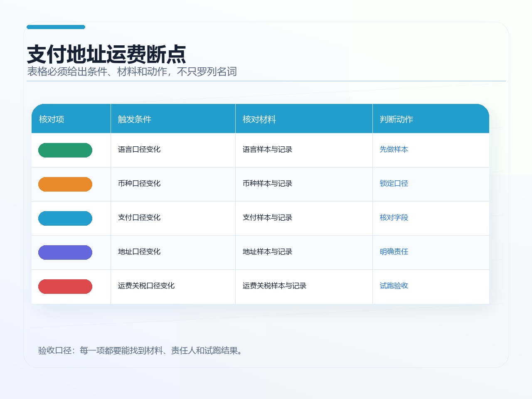The image size is (532, 399).
Task: Click the blue pill in 支付口径变化 row
Action: 65,218
